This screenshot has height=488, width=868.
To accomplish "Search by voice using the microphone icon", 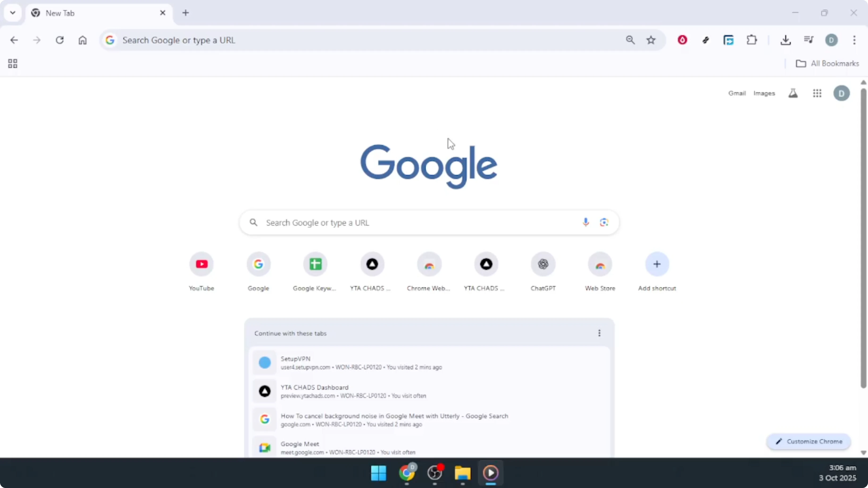I will (x=586, y=222).
